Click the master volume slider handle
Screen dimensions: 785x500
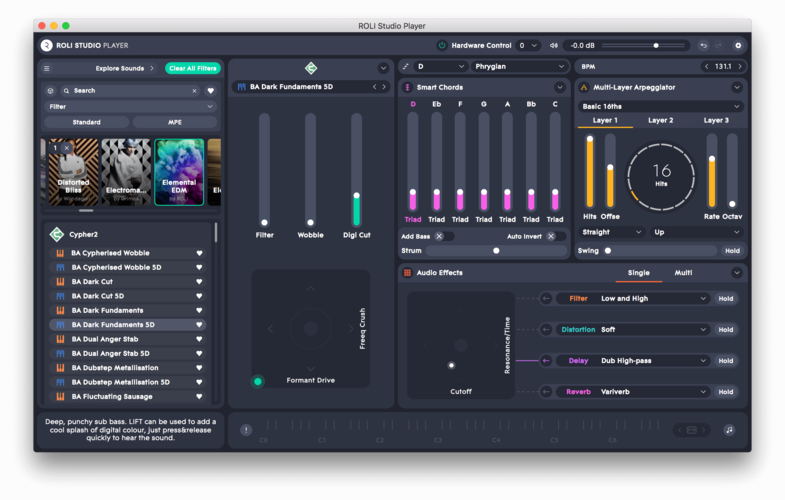pyautogui.click(x=656, y=46)
